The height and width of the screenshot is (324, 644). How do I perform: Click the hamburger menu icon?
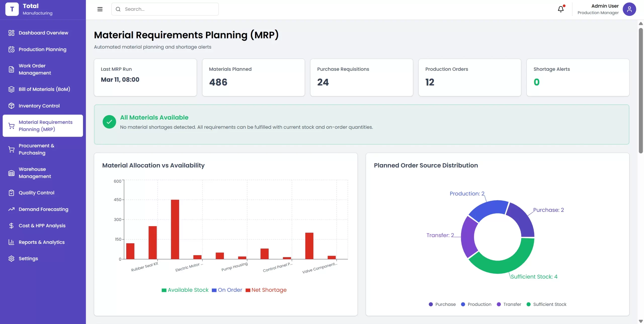[x=100, y=9]
